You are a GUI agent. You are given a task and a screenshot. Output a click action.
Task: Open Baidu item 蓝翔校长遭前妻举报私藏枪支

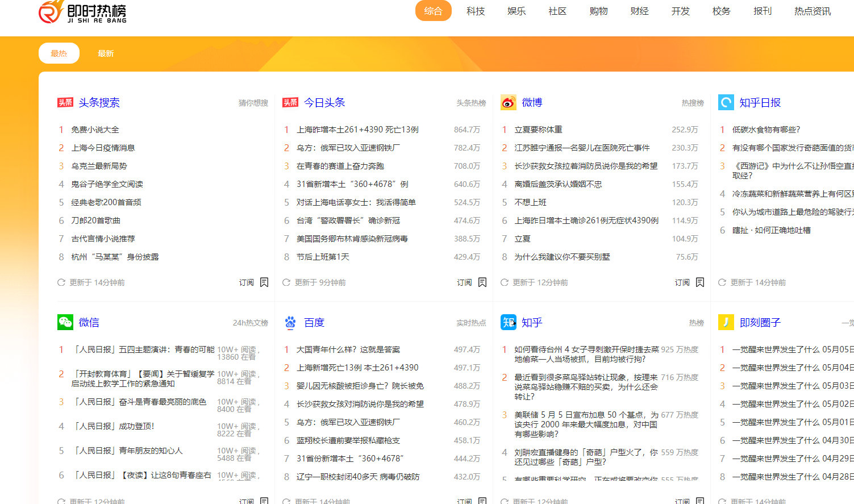click(348, 440)
